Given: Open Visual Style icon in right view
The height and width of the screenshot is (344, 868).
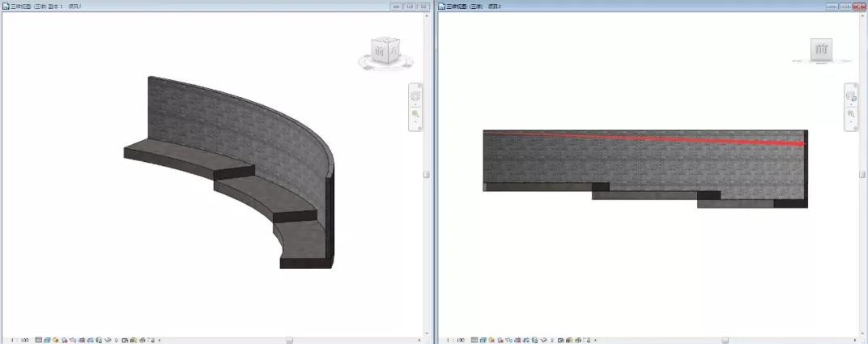Looking at the screenshot, I should pos(483,340).
